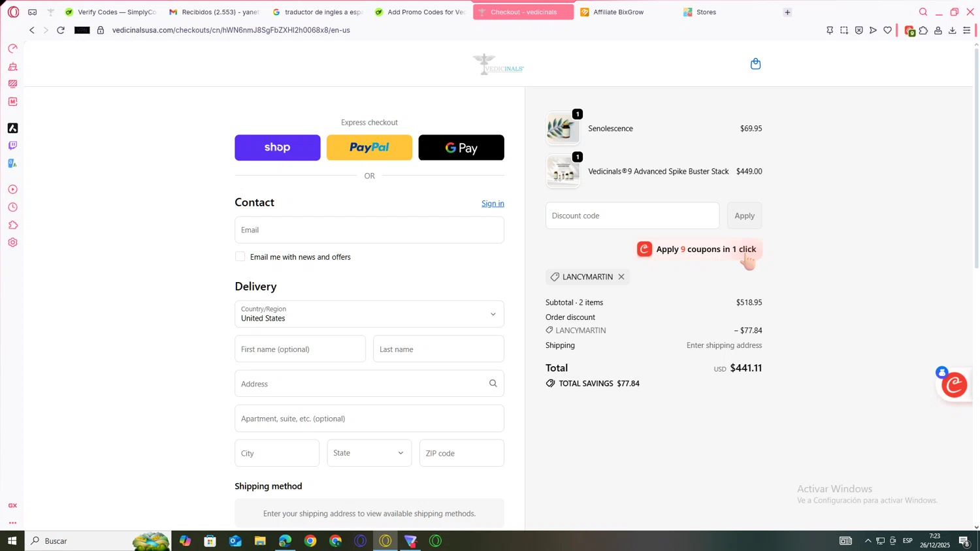The height and width of the screenshot is (551, 980).
Task: Open the Windows Start menu
Action: coord(12,541)
